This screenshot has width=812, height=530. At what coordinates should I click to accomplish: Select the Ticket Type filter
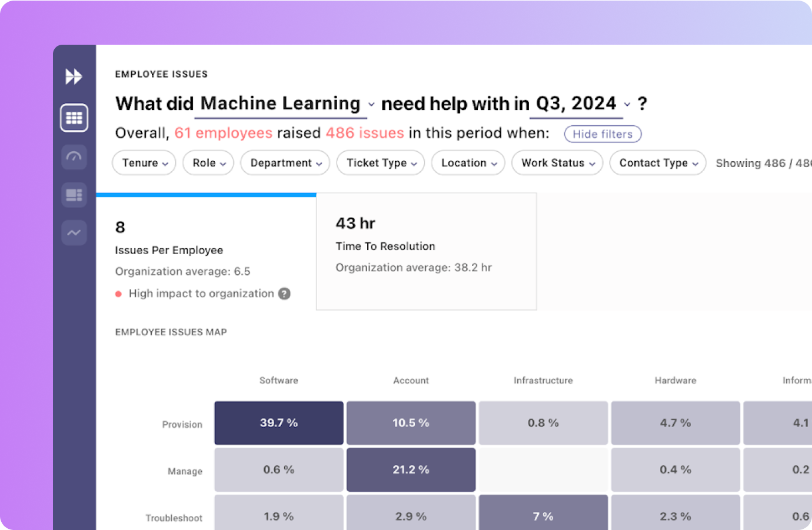click(380, 163)
